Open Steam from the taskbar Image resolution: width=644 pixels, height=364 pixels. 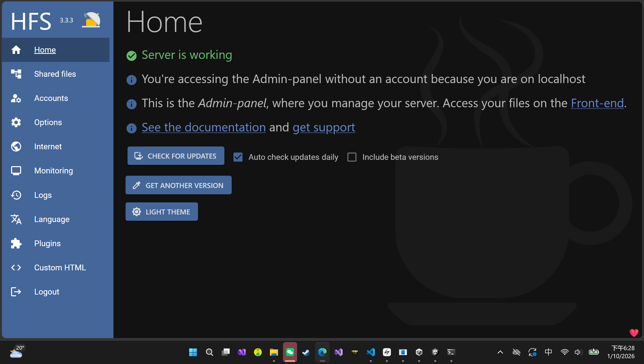(306, 352)
